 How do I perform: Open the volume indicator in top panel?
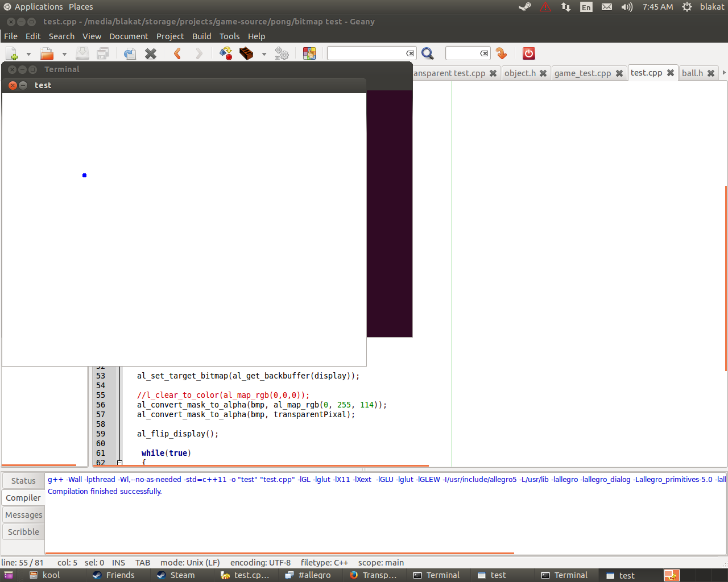[627, 7]
